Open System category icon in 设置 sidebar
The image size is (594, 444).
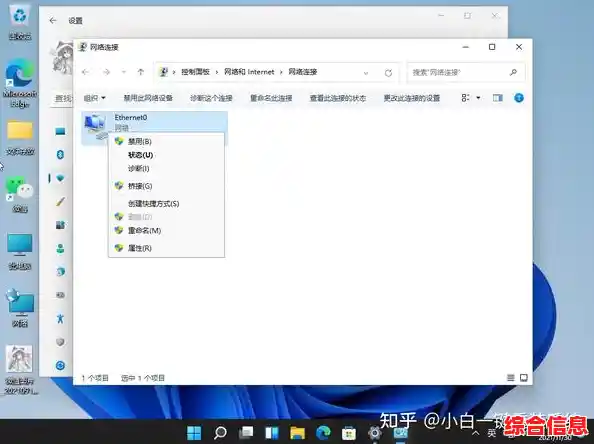pyautogui.click(x=60, y=131)
